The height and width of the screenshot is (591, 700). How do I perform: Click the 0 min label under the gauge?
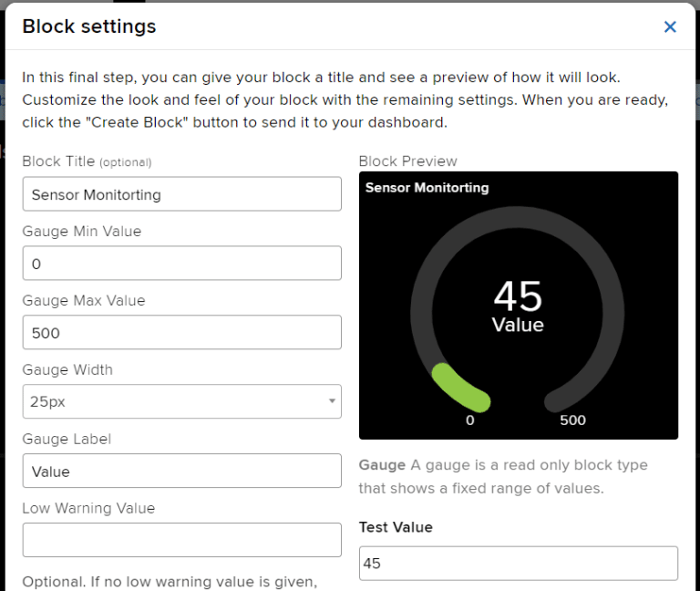(x=470, y=420)
